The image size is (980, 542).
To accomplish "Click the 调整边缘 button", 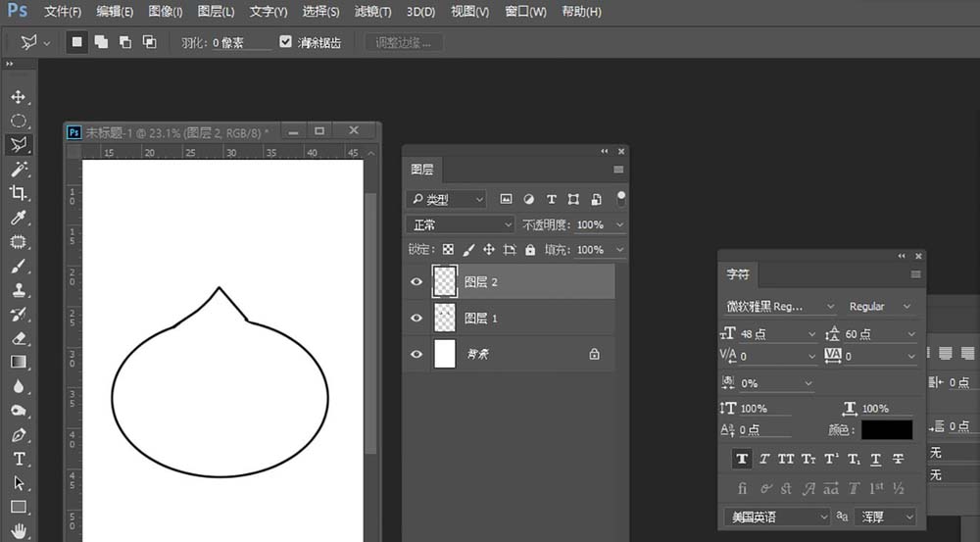I will [403, 43].
